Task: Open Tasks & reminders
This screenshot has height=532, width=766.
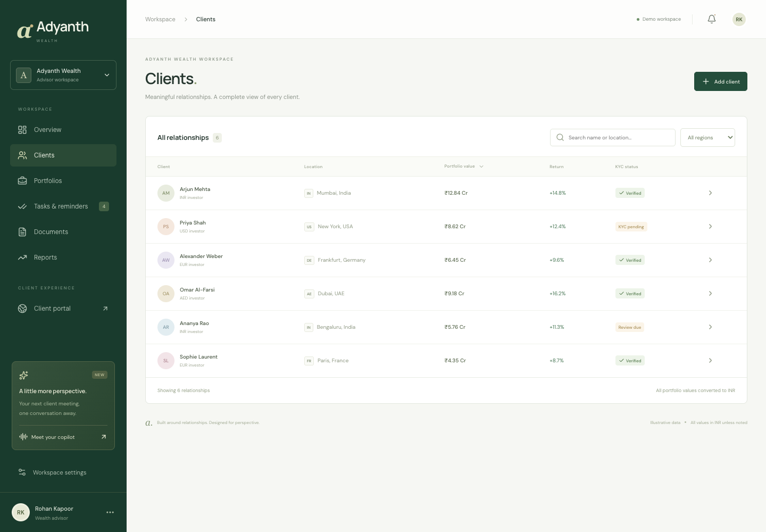Action: [63, 206]
